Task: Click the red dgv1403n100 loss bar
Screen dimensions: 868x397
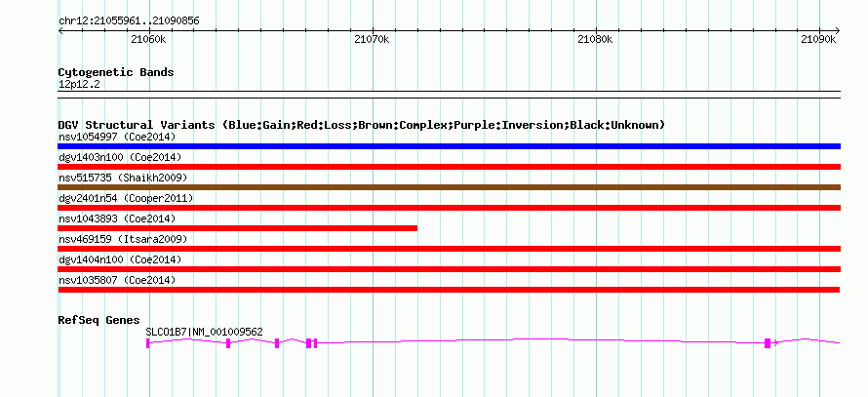Action: click(449, 167)
